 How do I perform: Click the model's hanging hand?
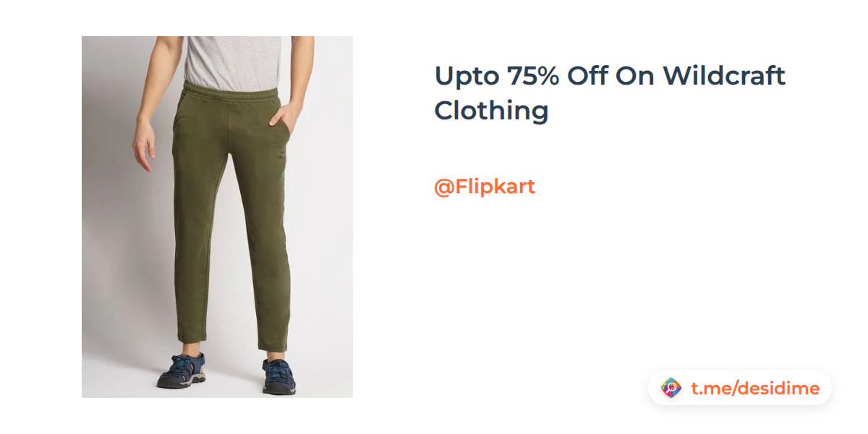click(143, 147)
